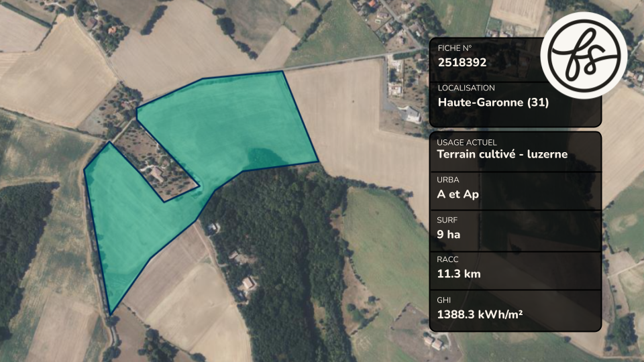This screenshot has height=362, width=644.
Task: Click the fiche number 2518392
Action: tap(462, 62)
